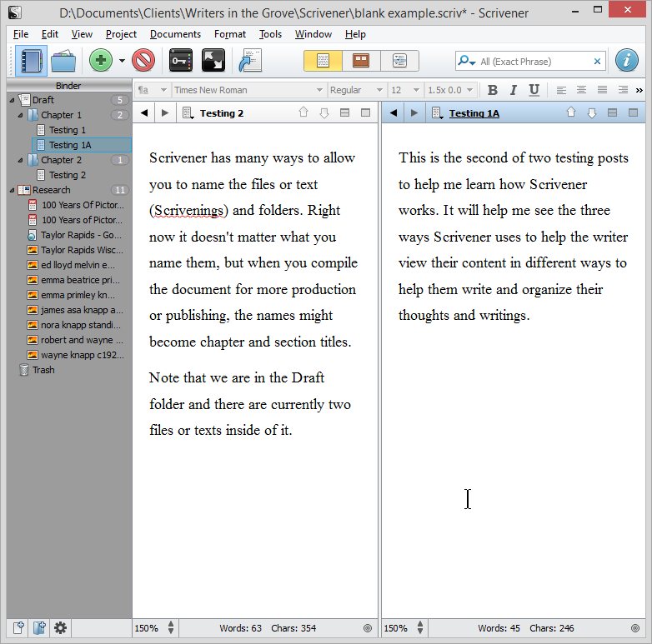
Task: Select Testing 2 in the Binder
Action: [x=67, y=175]
